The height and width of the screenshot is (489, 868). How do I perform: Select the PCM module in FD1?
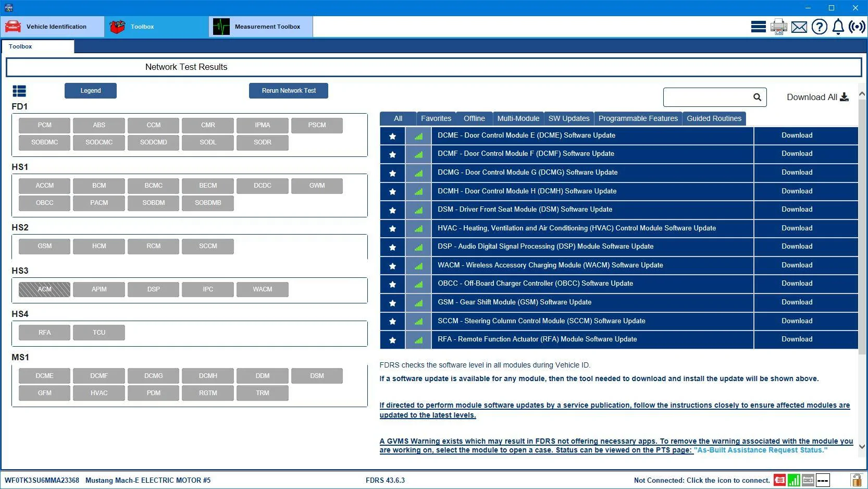(45, 125)
